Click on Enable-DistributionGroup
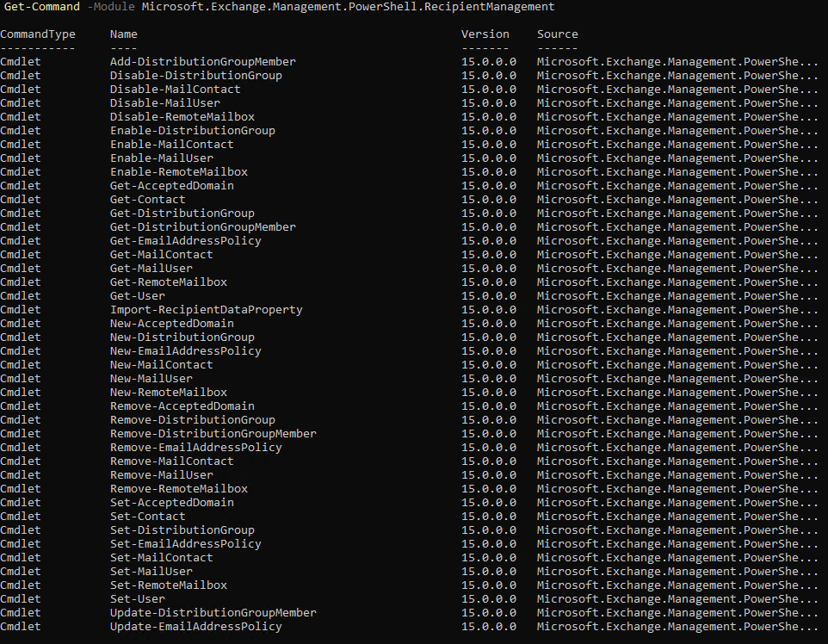 pyautogui.click(x=193, y=131)
